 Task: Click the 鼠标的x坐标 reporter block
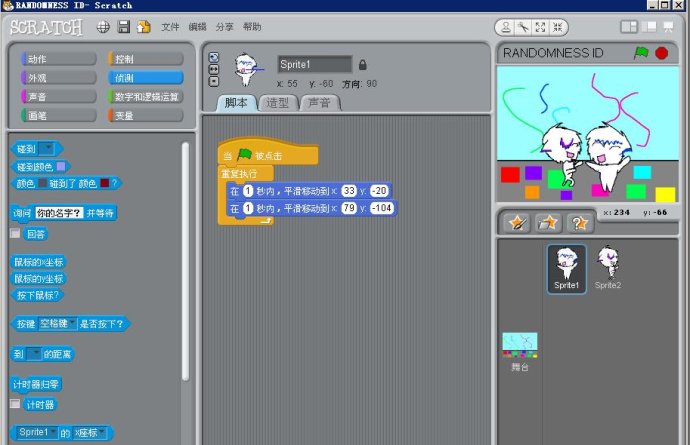pos(38,262)
